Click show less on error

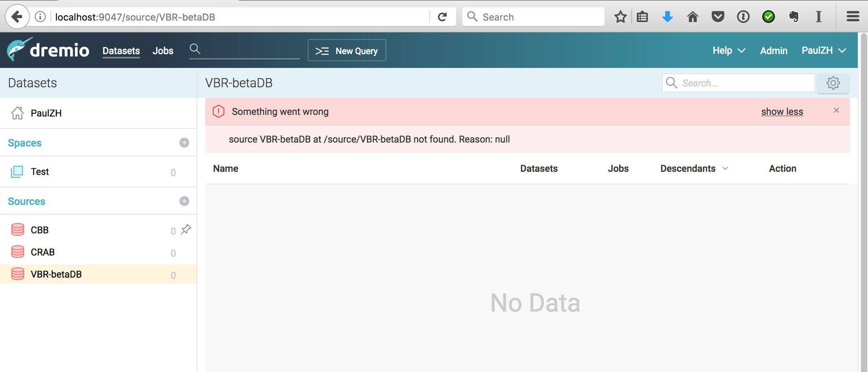[782, 112]
